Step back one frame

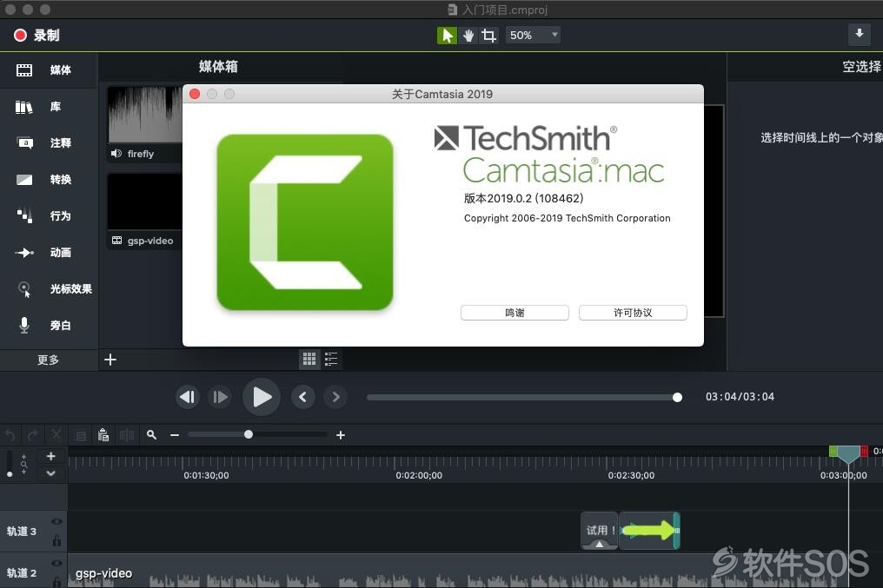(188, 397)
